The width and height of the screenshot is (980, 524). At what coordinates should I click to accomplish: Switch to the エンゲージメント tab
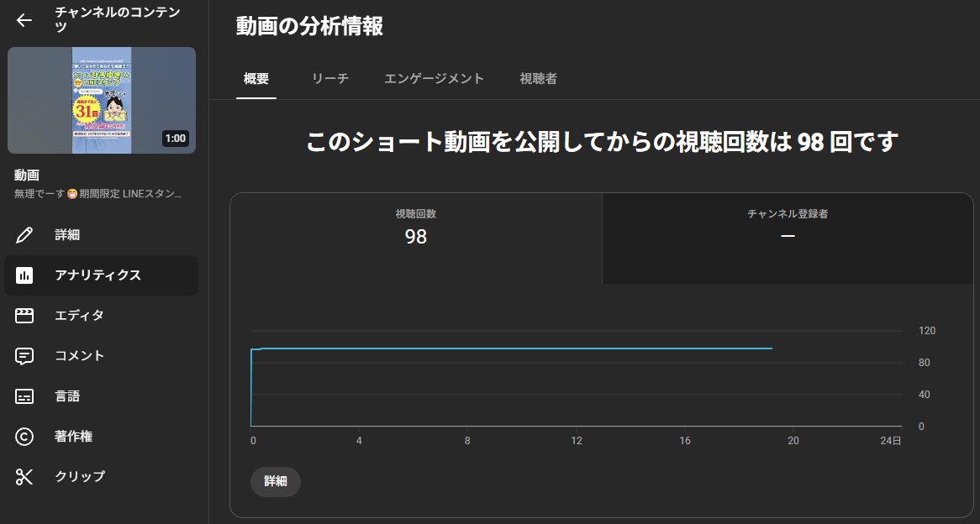point(434,79)
